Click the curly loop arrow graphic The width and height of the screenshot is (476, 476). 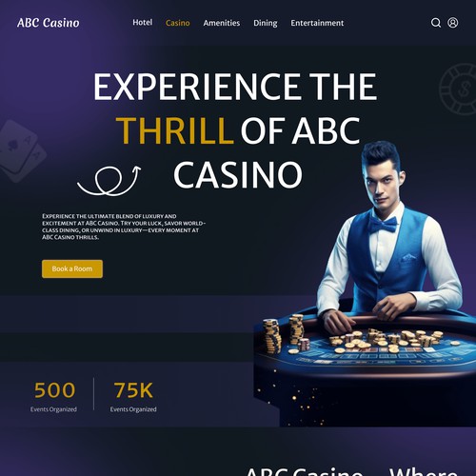[x=109, y=180]
